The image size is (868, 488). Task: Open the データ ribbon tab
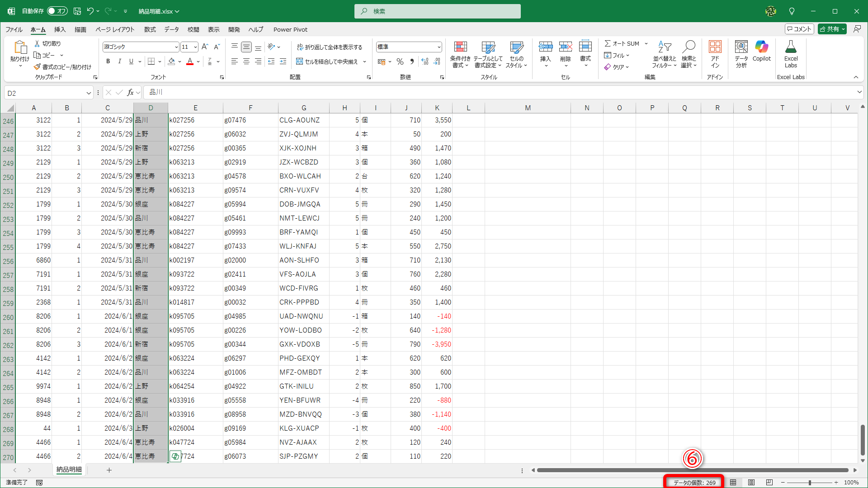pos(171,29)
